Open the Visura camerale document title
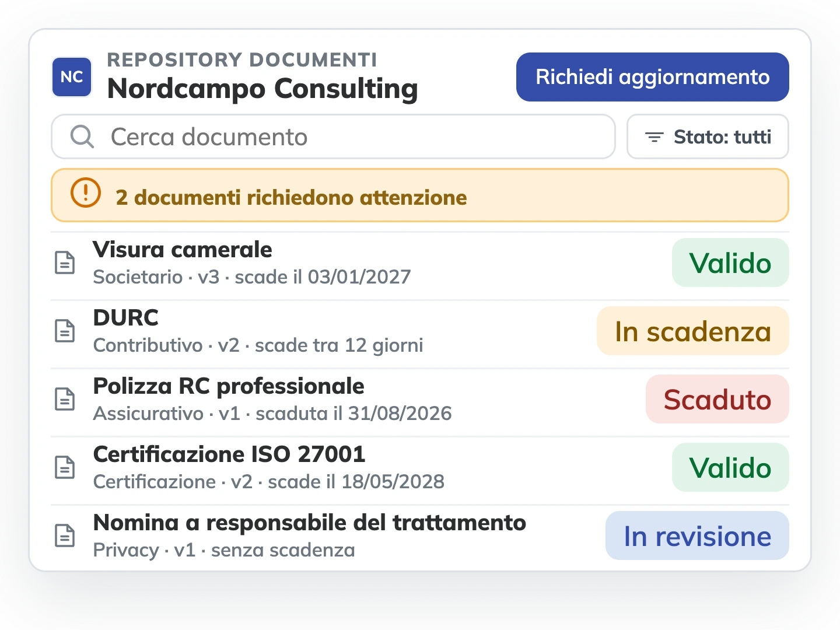 (183, 250)
